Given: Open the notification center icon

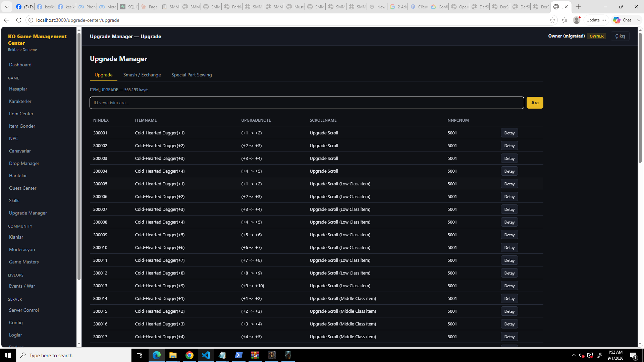Looking at the screenshot, I should (x=633, y=355).
